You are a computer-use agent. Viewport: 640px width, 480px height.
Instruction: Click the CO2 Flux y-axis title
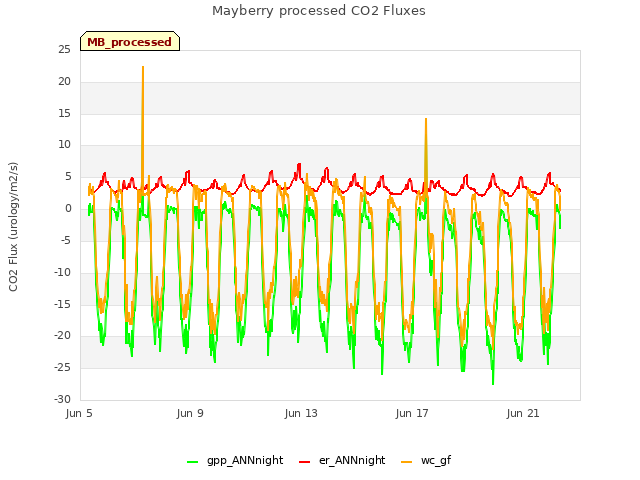click(x=13, y=227)
